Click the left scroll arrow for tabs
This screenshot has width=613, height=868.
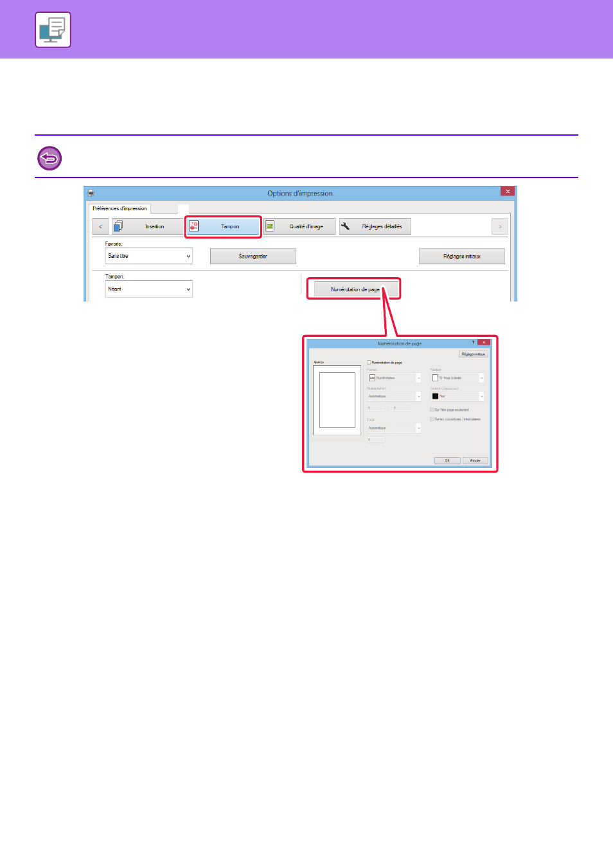point(100,226)
